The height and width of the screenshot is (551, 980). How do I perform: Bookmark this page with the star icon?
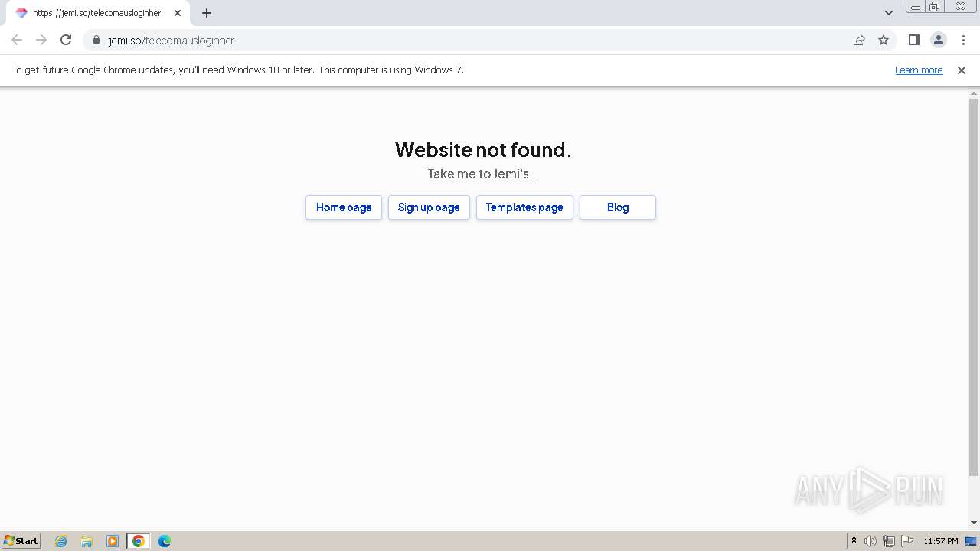pos(884,40)
